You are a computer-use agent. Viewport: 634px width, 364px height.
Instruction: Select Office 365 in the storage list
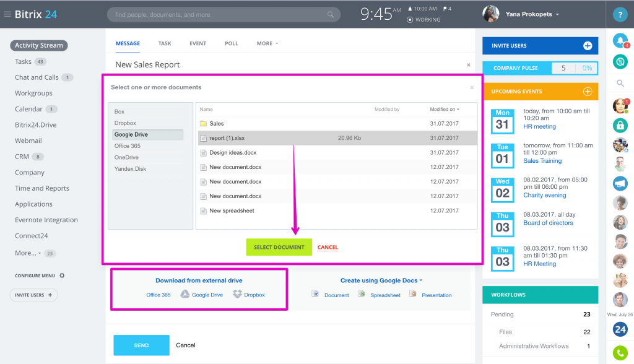(x=128, y=146)
